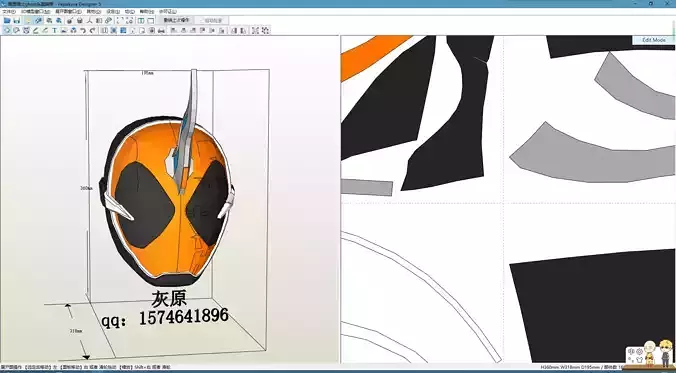Select the small gray rectangular pattern piece

[366, 187]
